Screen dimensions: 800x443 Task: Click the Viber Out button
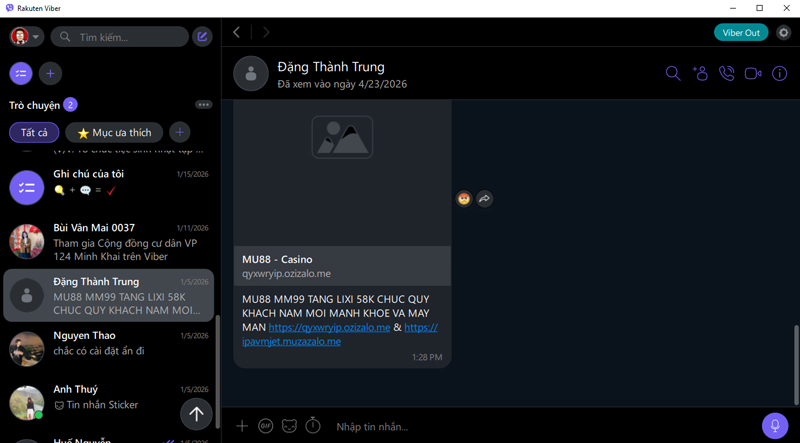[741, 33]
